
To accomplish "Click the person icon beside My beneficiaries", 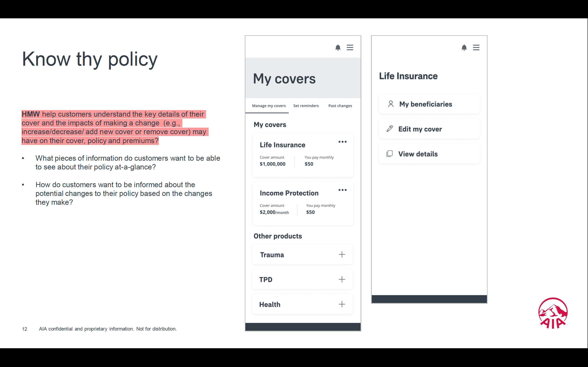I will tap(391, 104).
